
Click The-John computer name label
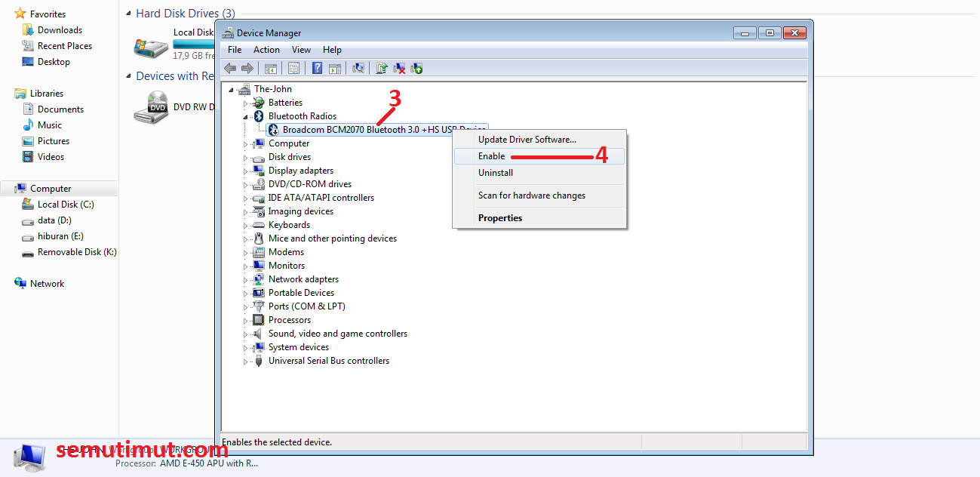273,89
